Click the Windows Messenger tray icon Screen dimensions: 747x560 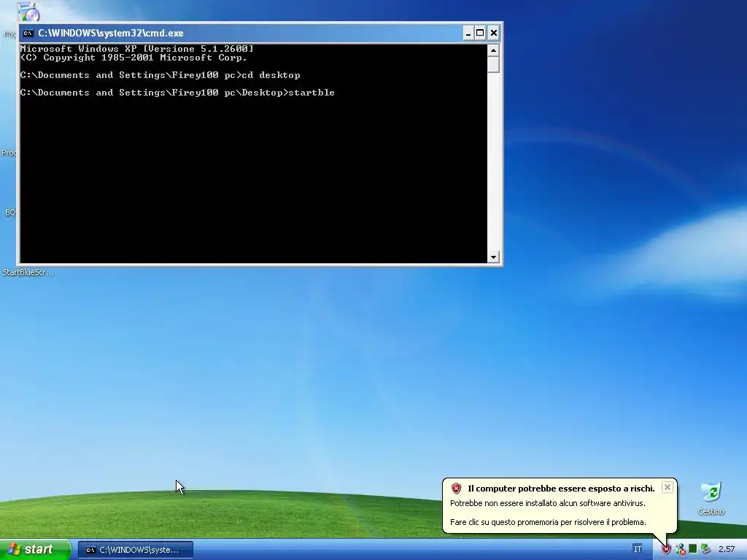[x=680, y=550]
